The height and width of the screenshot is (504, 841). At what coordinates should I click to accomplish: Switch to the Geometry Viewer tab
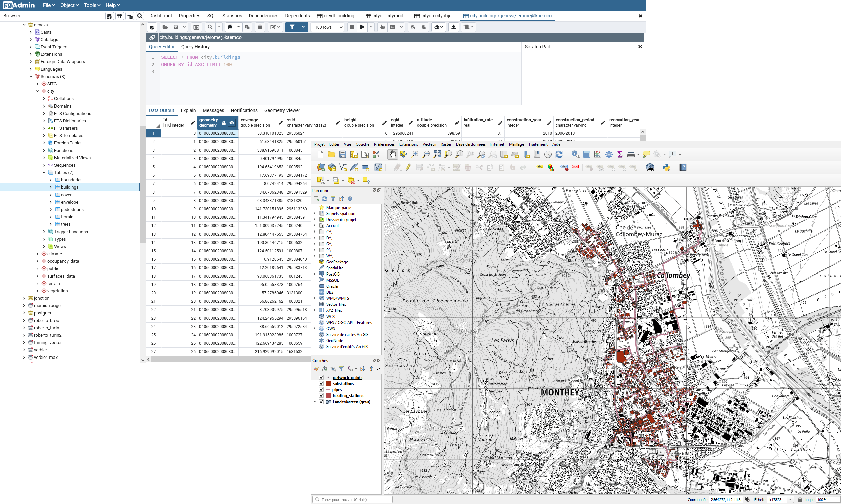282,111
